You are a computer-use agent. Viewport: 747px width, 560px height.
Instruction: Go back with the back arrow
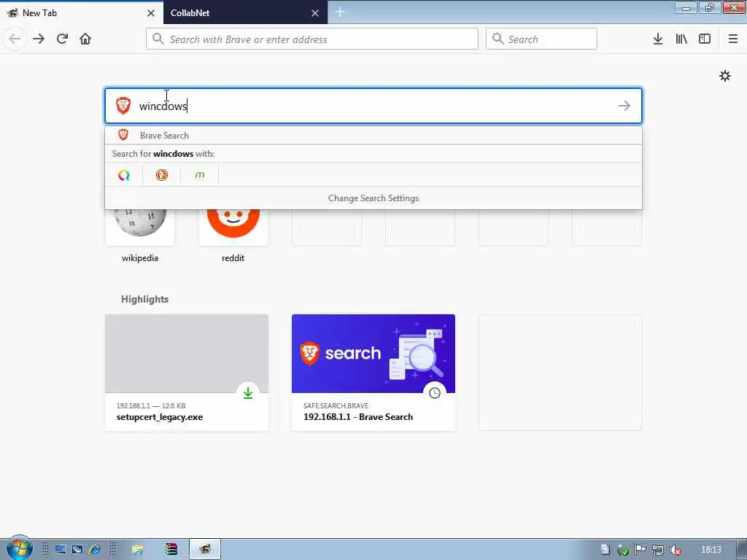pos(15,39)
